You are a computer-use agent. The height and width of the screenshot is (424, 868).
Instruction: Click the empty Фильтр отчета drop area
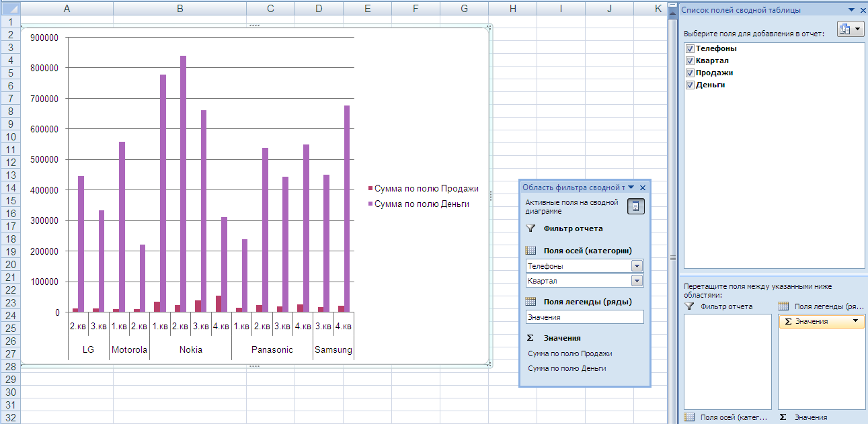tap(727, 362)
